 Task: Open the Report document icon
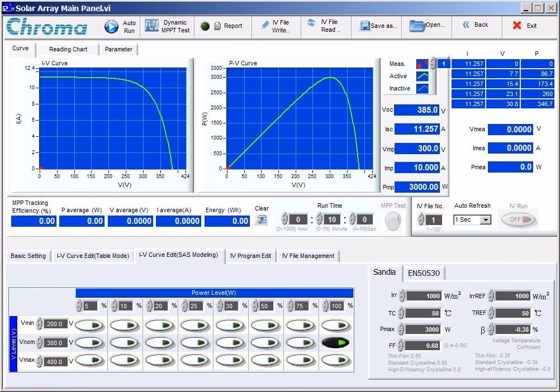218,26
